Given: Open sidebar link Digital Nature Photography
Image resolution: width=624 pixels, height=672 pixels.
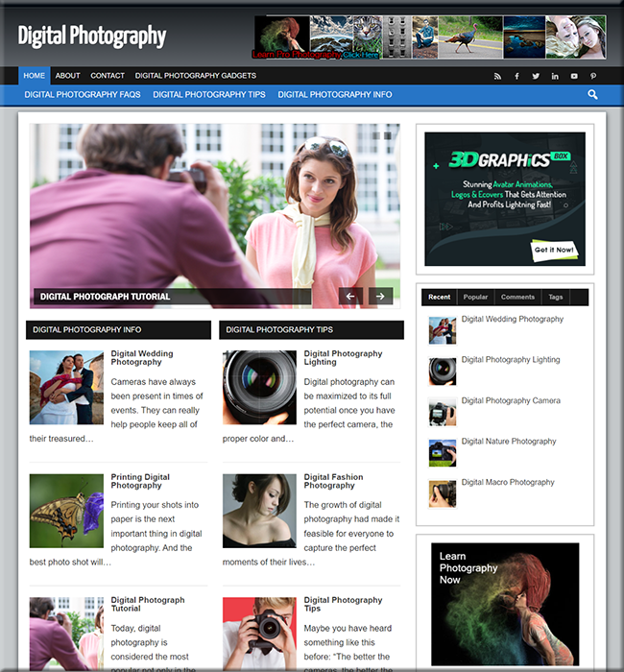Looking at the screenshot, I should pos(509,442).
